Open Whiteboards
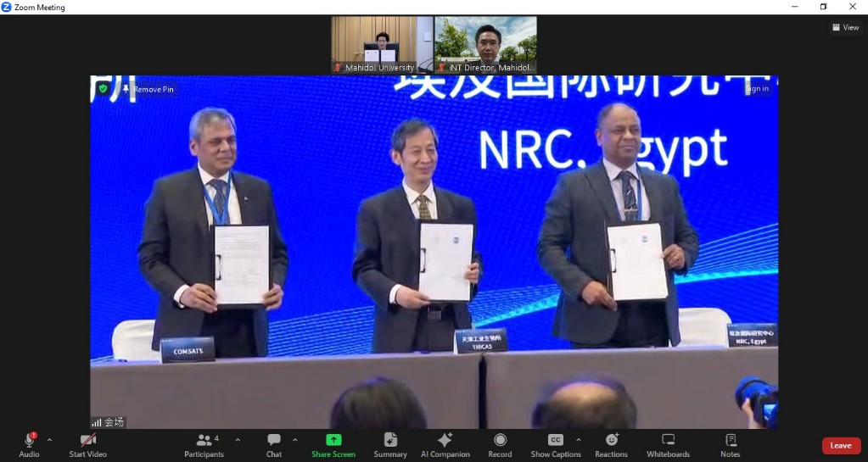 coord(668,445)
